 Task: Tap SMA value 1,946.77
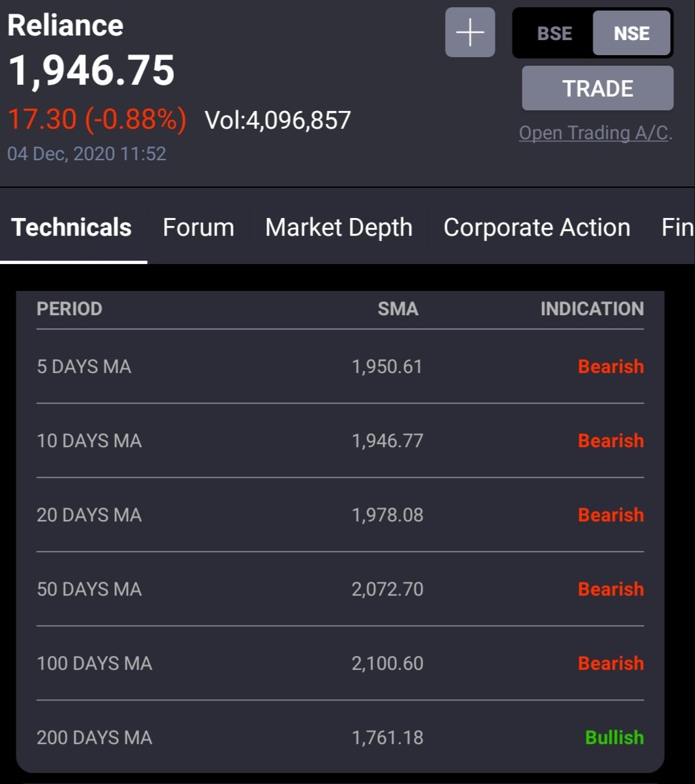[x=387, y=441]
